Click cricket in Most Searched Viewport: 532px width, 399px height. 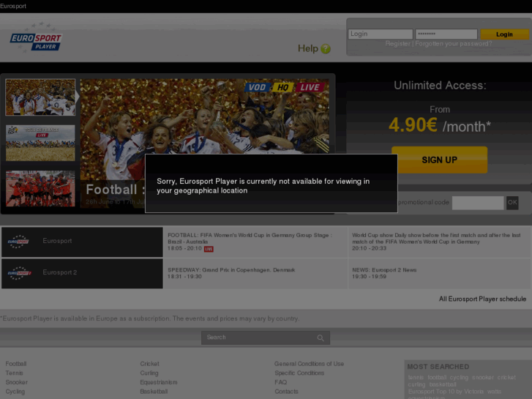(506, 378)
